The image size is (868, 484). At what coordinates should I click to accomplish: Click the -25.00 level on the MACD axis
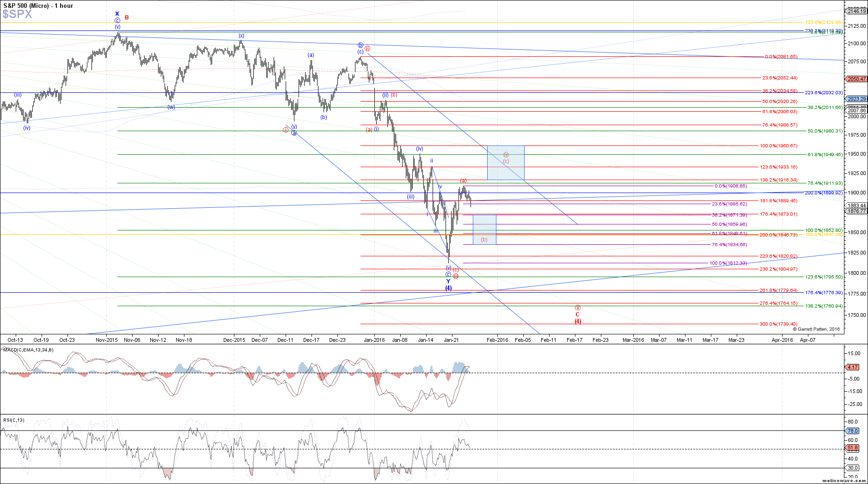(855, 404)
